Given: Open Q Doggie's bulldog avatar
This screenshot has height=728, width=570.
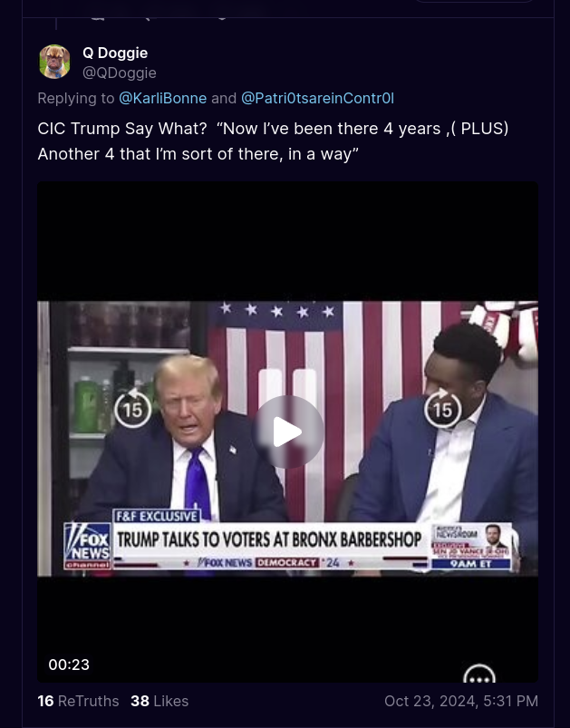Looking at the screenshot, I should click(54, 62).
